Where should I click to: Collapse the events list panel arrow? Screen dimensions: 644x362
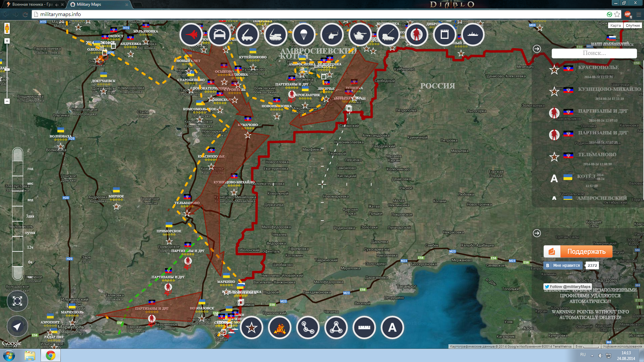[x=537, y=49]
